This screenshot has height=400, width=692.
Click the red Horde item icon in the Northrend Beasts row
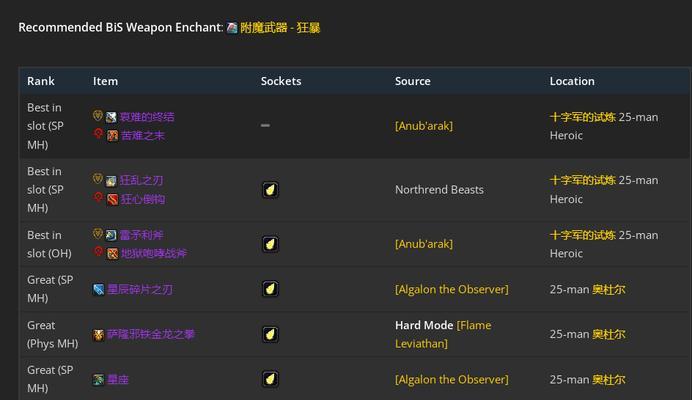pos(113,200)
